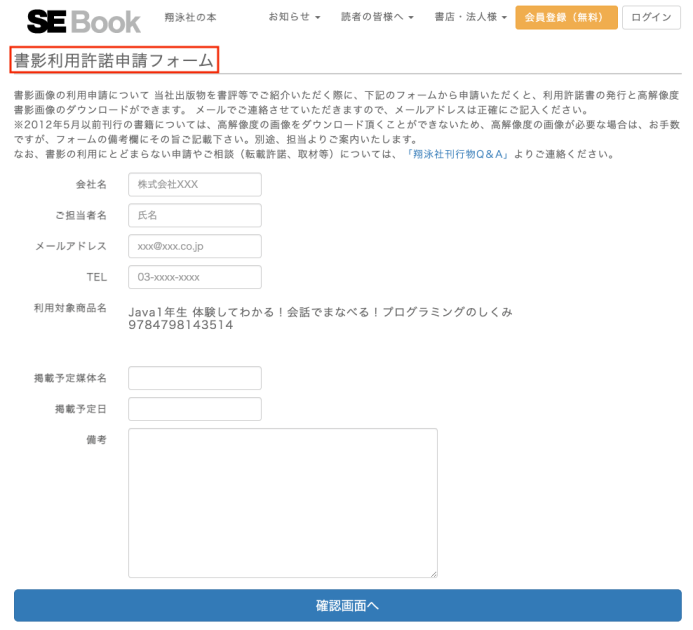Click the 掲載予定媒体名 input box

[195, 378]
